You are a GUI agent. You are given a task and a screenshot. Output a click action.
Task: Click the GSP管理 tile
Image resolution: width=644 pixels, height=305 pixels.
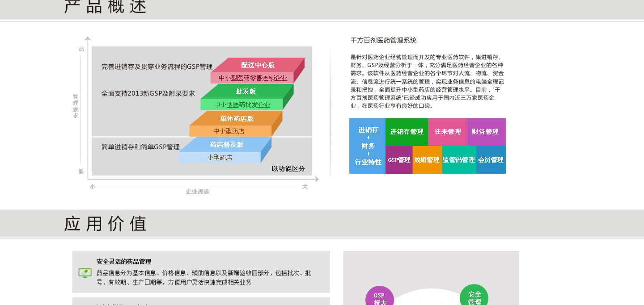coord(399,160)
